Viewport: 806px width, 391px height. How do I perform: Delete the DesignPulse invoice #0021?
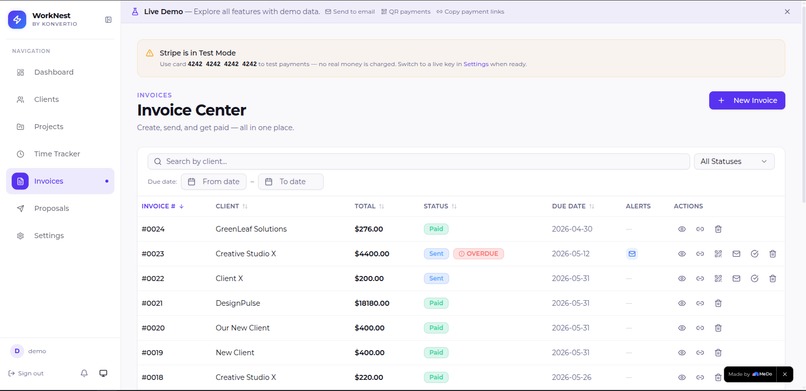[x=718, y=303]
